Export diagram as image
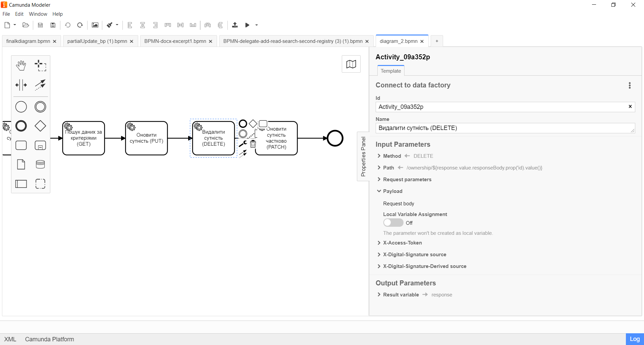Image resolution: width=644 pixels, height=345 pixels. 95,25
